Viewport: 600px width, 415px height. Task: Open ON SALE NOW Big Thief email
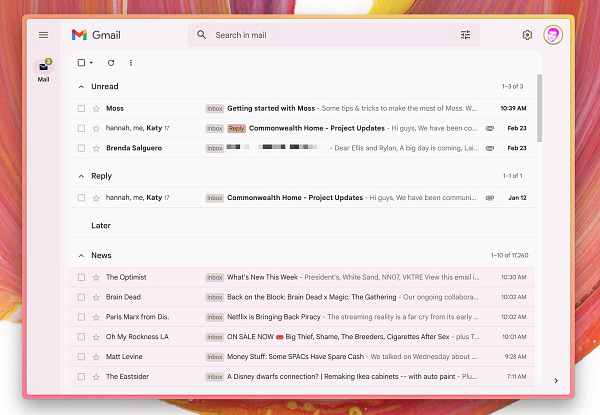click(302, 337)
